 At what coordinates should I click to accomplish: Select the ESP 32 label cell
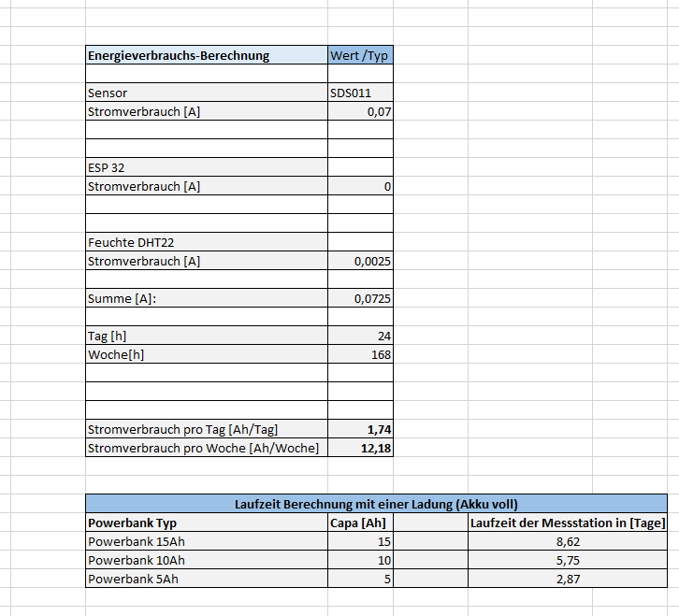[207, 167]
